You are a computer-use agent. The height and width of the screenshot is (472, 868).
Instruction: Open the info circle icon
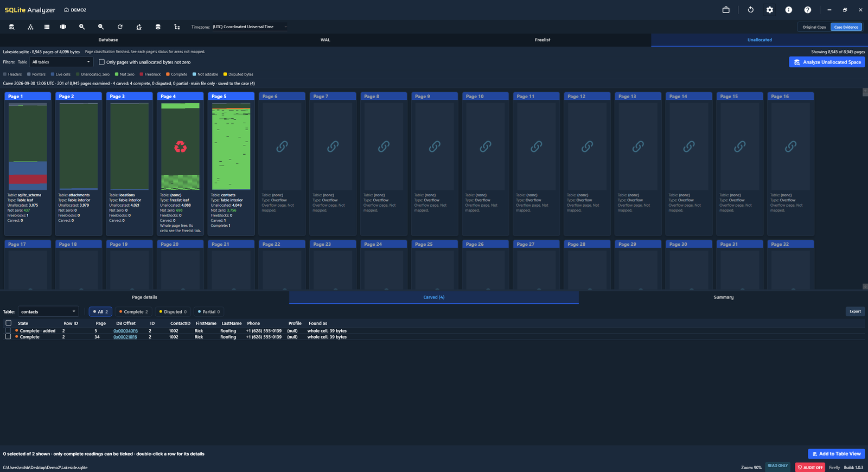pyautogui.click(x=789, y=10)
